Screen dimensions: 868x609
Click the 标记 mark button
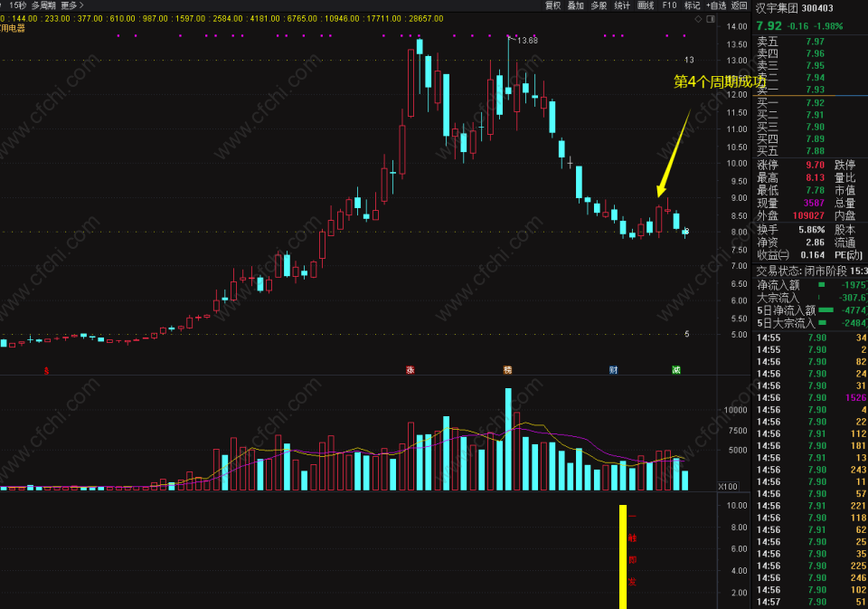[x=692, y=5]
